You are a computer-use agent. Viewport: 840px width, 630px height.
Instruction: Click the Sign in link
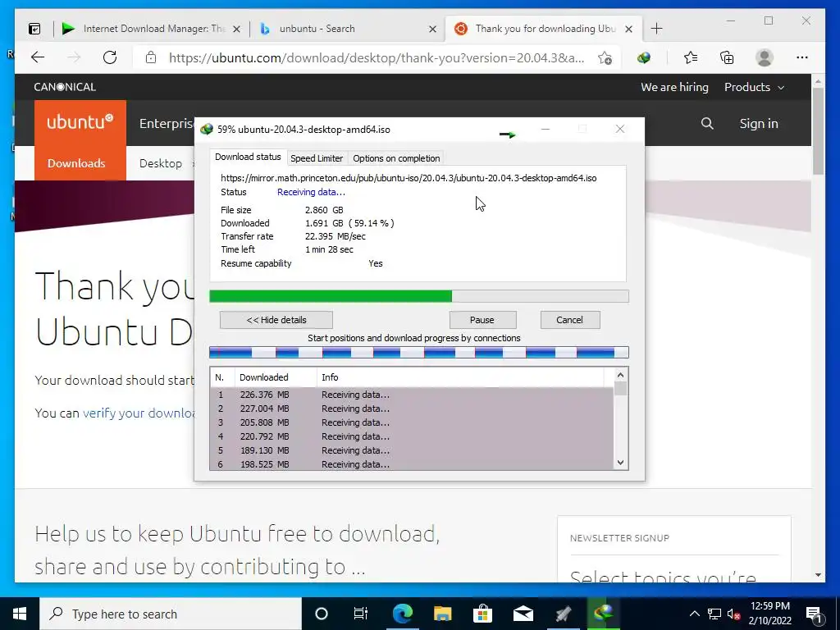click(759, 124)
